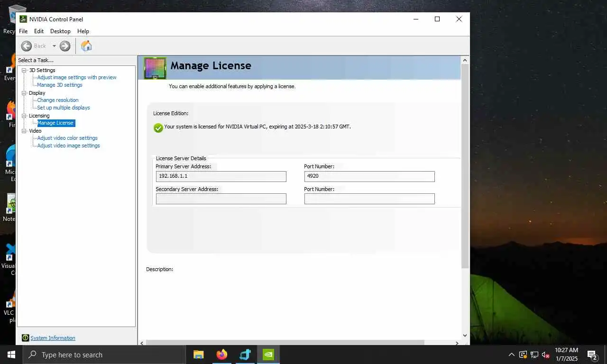
Task: Click the license expiry status text
Action: tap(258, 127)
